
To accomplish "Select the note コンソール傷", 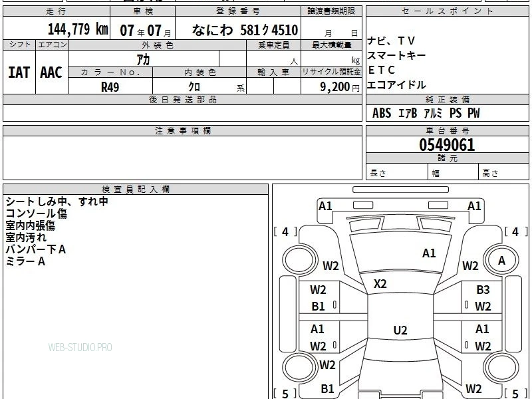I will click(x=37, y=213).
